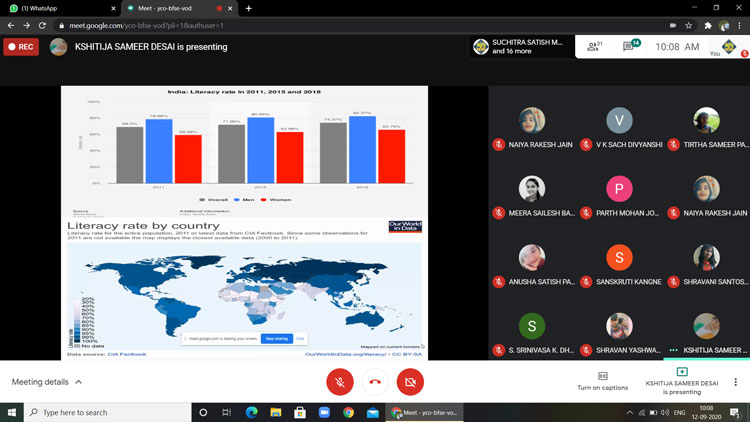Toggle the microphone mute button
The width and height of the screenshot is (750, 422).
click(340, 382)
